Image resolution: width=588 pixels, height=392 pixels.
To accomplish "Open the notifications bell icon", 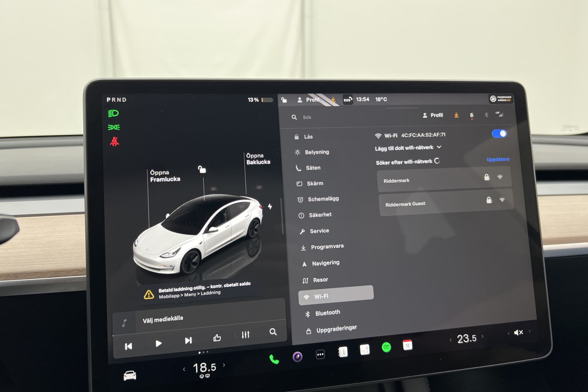I will [472, 115].
